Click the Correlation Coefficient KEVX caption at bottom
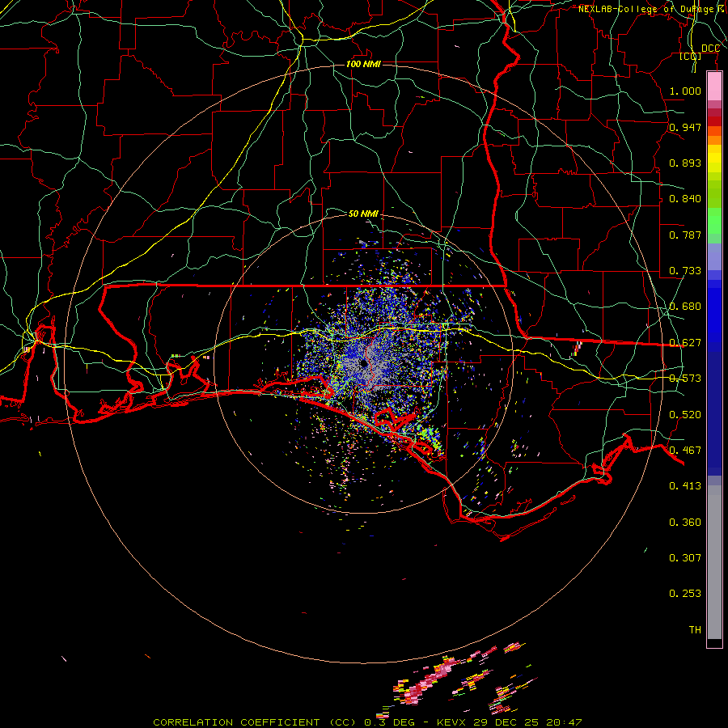Viewport: 728px width, 728px height. click(x=367, y=722)
